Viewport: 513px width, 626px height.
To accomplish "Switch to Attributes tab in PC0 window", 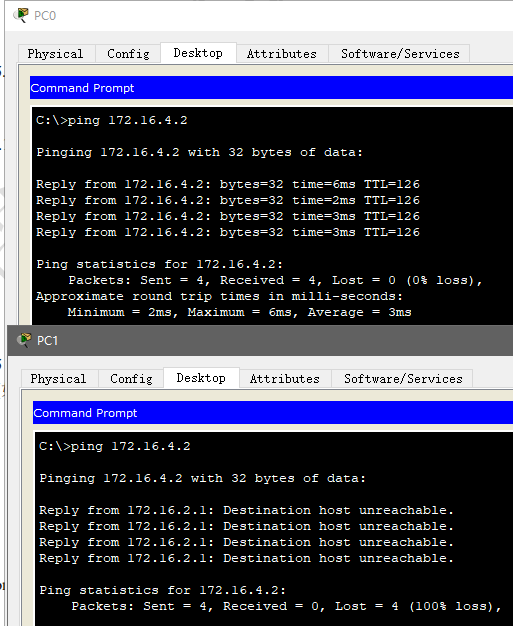I will coord(281,54).
